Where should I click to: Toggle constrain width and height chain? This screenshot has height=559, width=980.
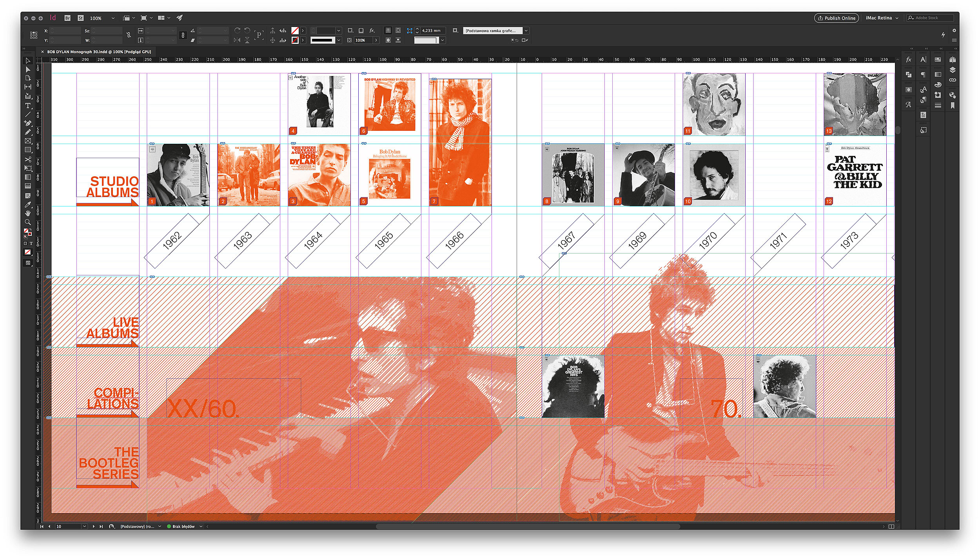pos(129,35)
